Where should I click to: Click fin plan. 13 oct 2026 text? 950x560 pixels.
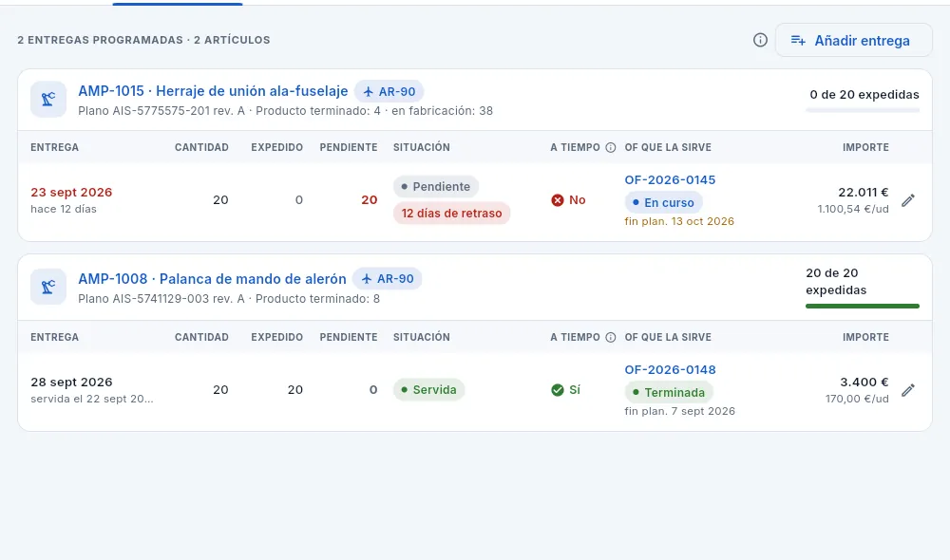click(x=679, y=221)
